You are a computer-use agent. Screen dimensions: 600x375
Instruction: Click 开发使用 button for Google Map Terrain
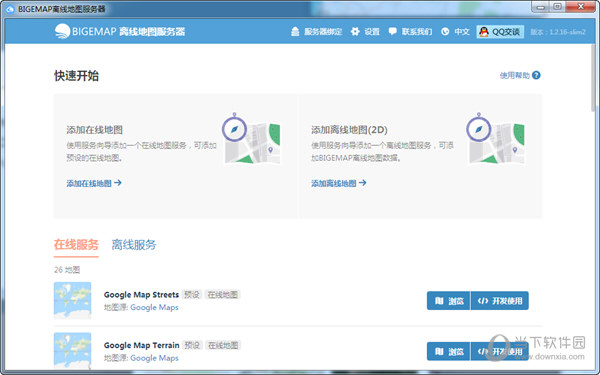click(x=500, y=351)
